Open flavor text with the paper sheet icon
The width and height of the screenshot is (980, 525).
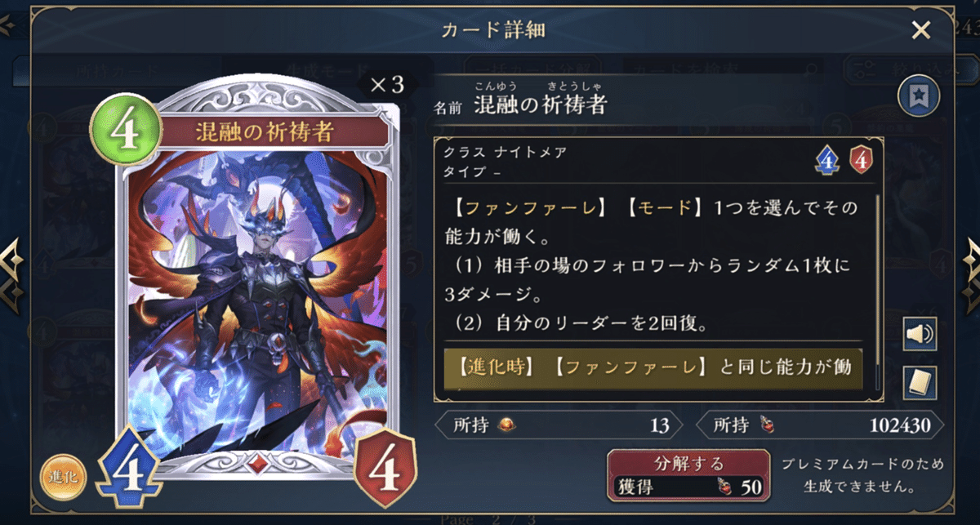tap(920, 382)
